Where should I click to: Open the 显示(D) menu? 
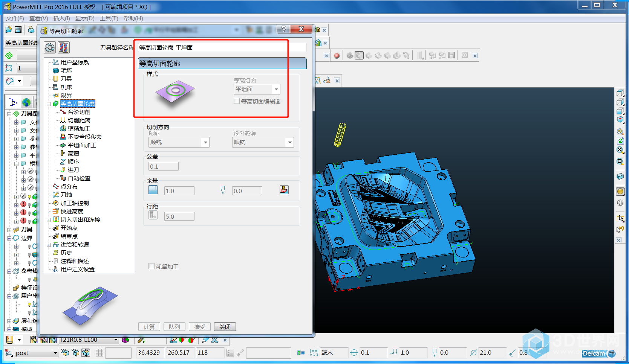tap(85, 18)
